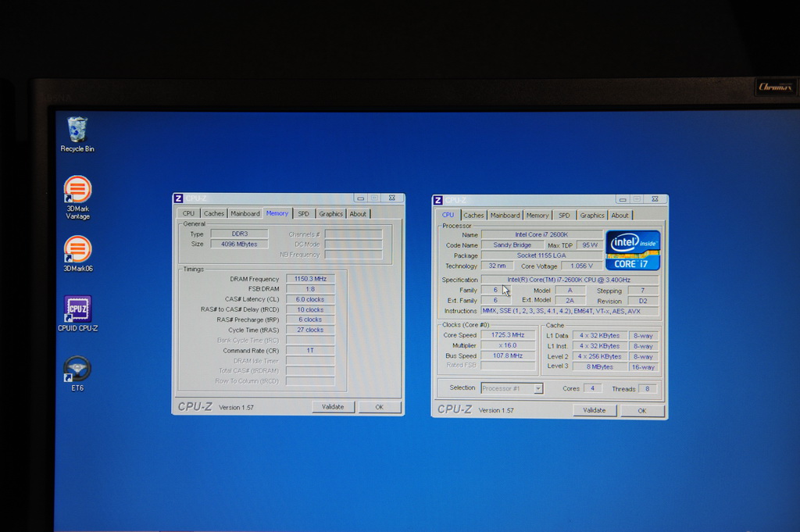Click the Sandy Bridge code name value

pos(512,245)
